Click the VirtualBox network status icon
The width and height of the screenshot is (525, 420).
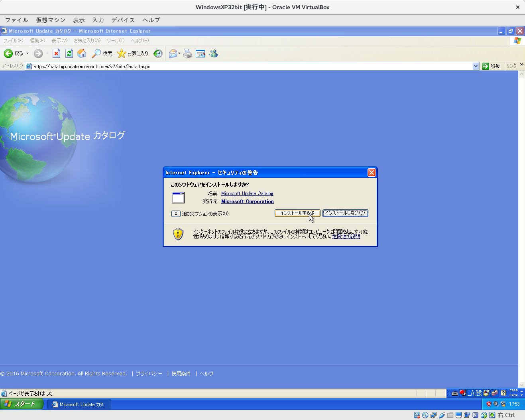[434, 415]
